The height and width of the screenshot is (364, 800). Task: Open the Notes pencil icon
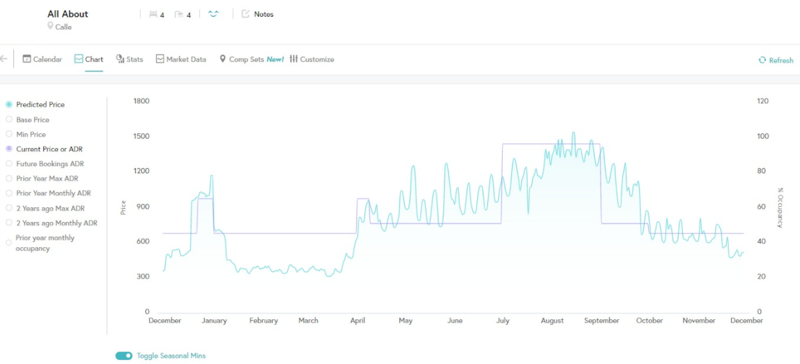pos(245,14)
